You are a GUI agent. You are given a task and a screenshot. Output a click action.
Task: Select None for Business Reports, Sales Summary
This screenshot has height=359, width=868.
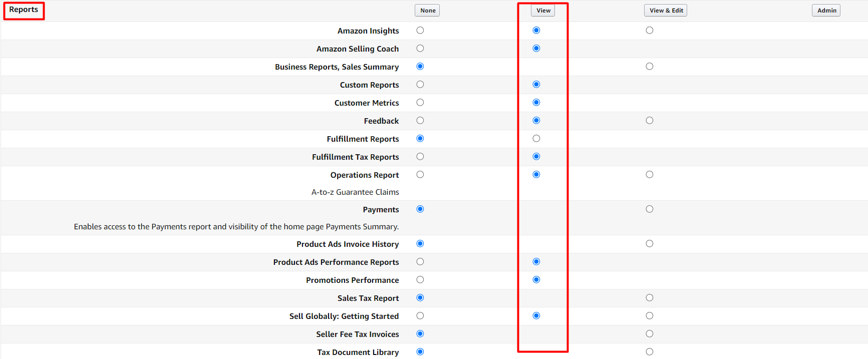[x=420, y=67]
